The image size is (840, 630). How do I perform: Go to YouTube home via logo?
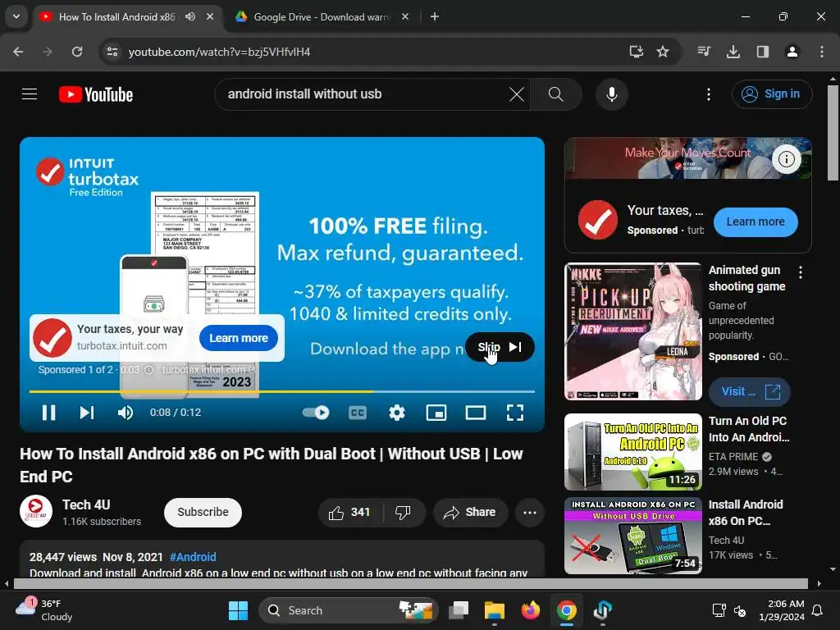click(96, 94)
